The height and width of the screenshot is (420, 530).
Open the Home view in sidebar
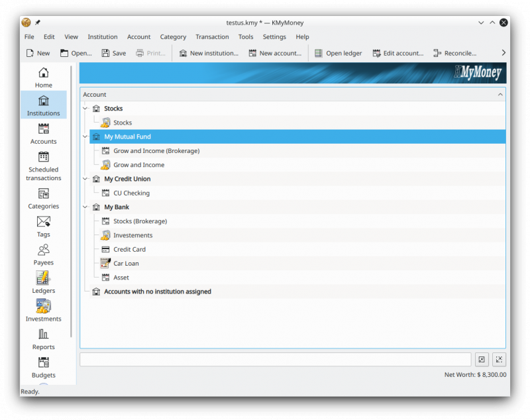tap(43, 78)
